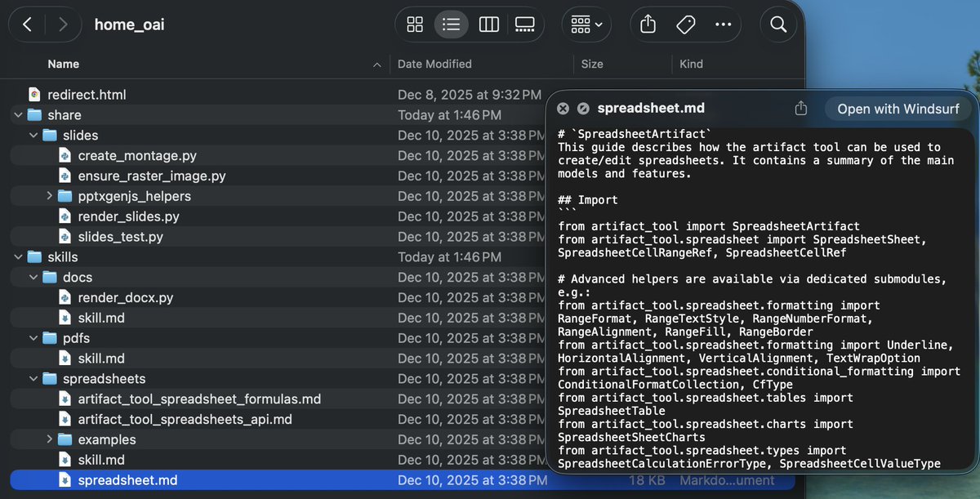Select the pptxgenjs_helpers folder icon

pyautogui.click(x=65, y=196)
